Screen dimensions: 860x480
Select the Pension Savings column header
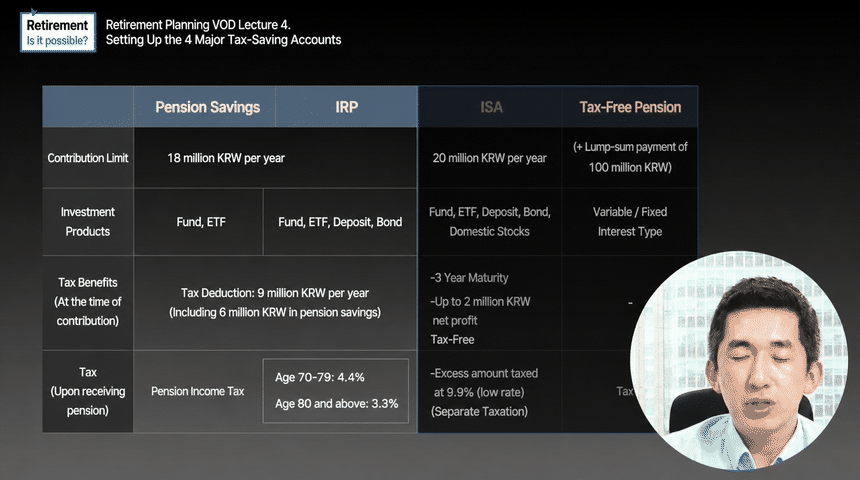[x=205, y=107]
